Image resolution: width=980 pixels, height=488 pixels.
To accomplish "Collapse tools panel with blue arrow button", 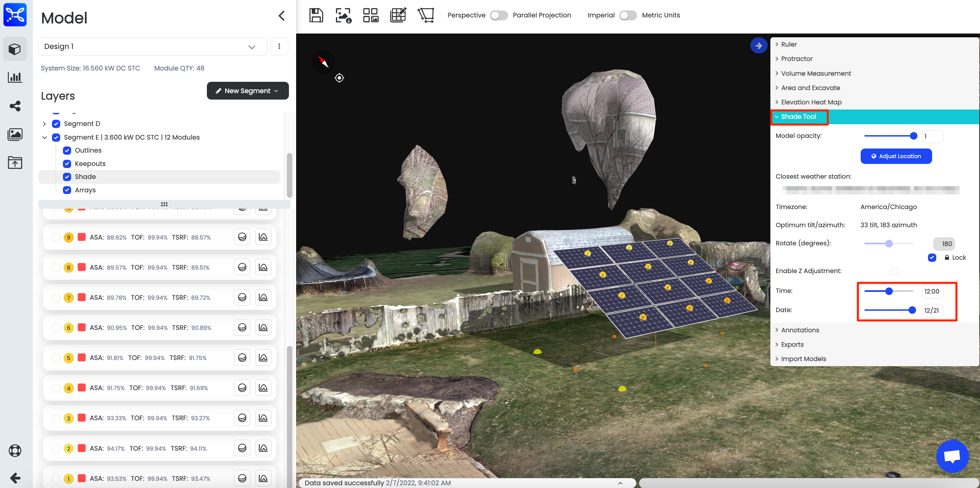I will (x=758, y=46).
